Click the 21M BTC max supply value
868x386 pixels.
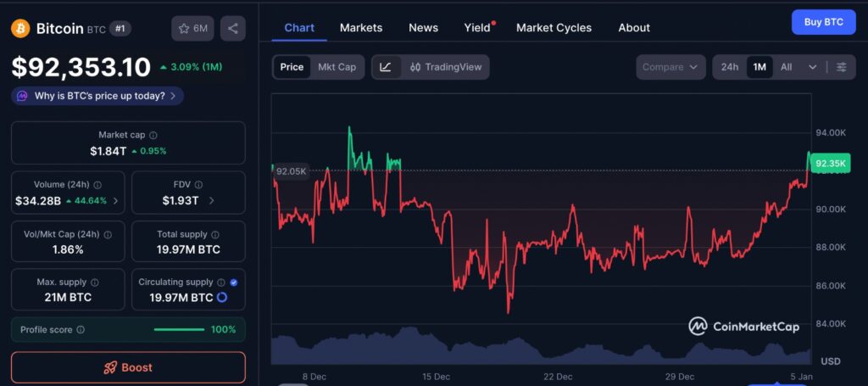tap(68, 298)
